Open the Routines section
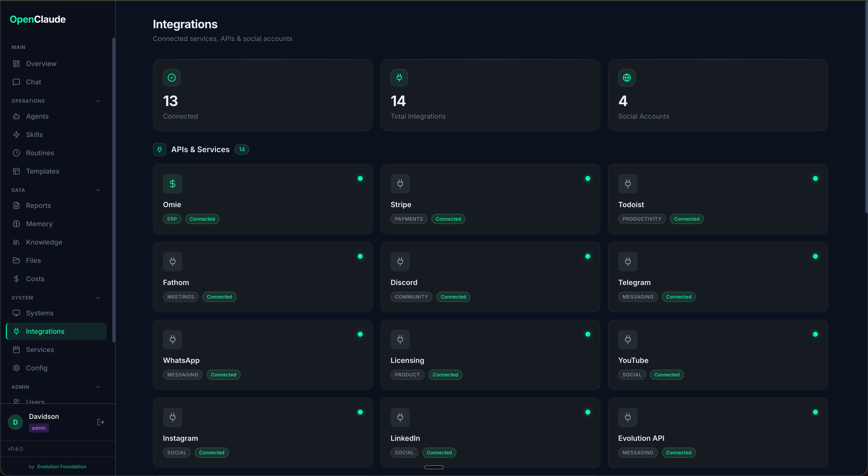Image resolution: width=868 pixels, height=476 pixels. point(40,153)
